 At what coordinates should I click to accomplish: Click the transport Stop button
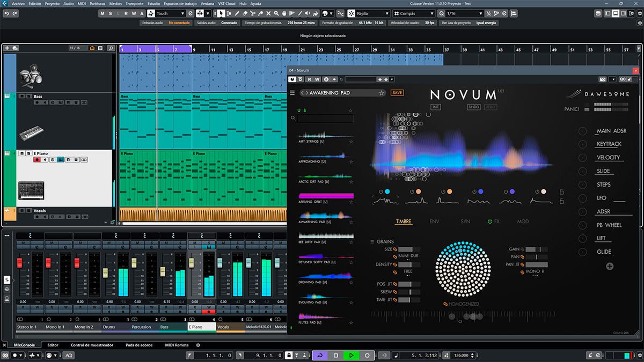(335, 355)
